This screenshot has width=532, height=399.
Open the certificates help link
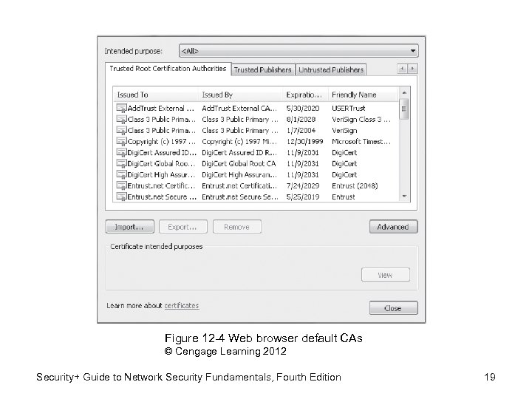point(182,306)
